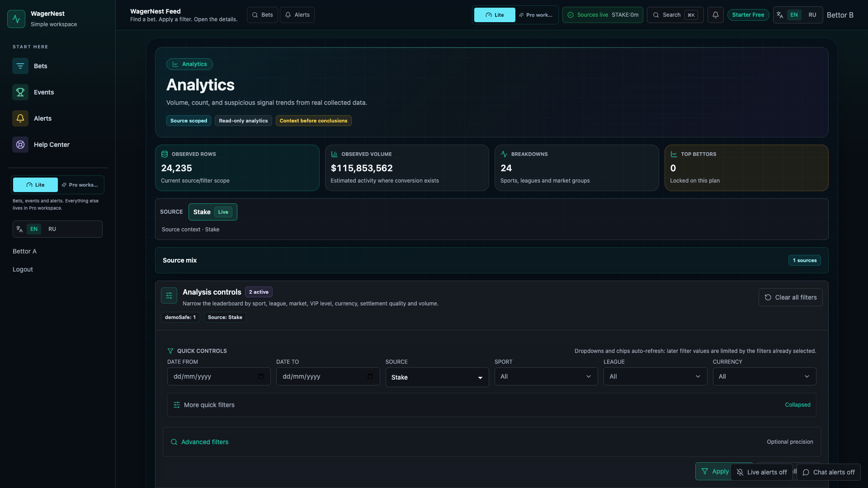868x488 pixels.
Task: Click Clear all filters button
Action: tap(790, 297)
